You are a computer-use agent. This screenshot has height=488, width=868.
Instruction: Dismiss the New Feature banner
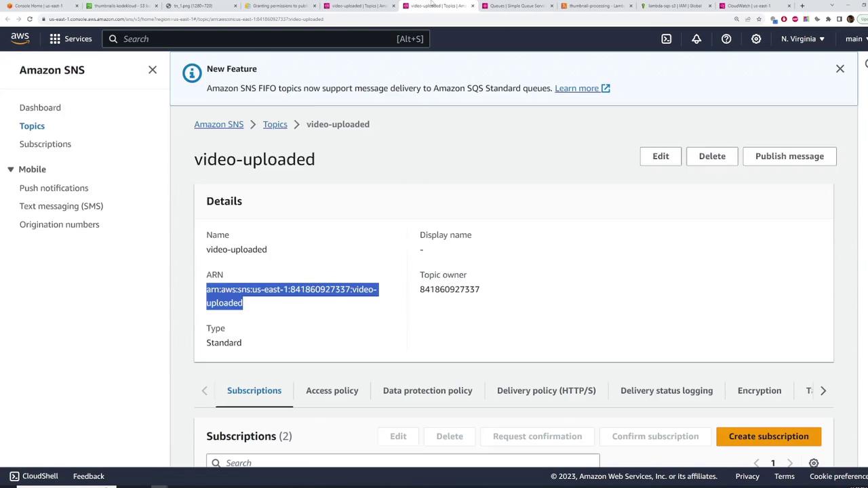[x=840, y=68]
